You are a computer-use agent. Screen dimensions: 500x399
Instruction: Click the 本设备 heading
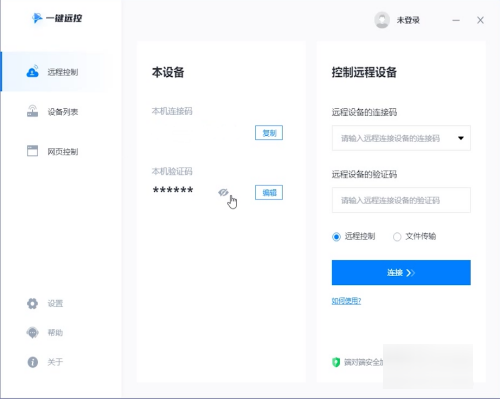pyautogui.click(x=168, y=72)
